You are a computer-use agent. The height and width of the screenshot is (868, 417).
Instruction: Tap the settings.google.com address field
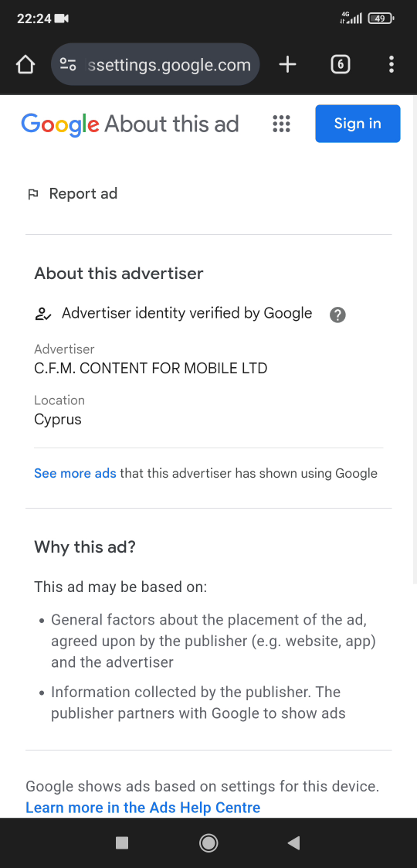coord(155,65)
